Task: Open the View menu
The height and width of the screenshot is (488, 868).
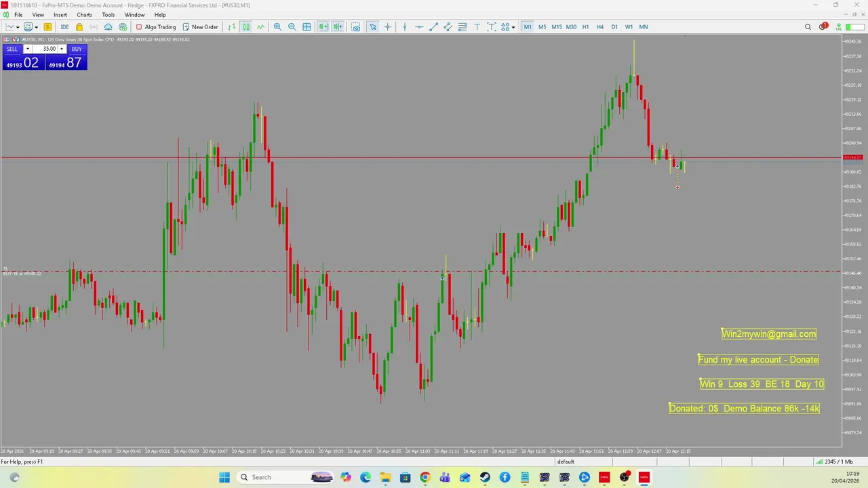Action: (x=38, y=15)
